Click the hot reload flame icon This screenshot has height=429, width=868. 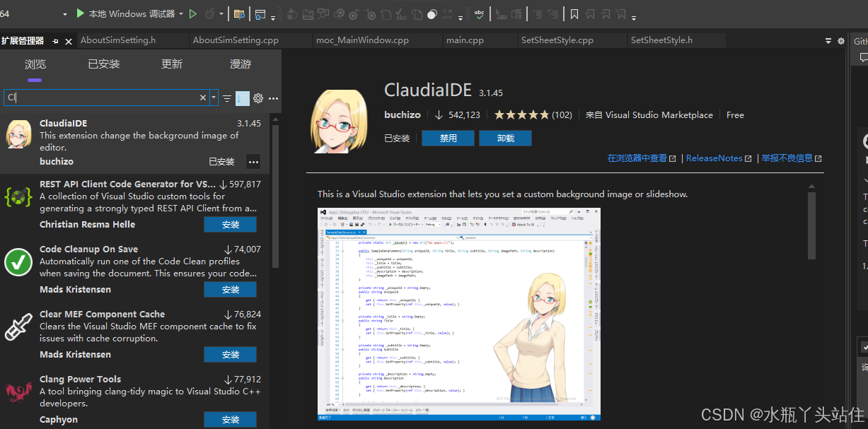[210, 13]
